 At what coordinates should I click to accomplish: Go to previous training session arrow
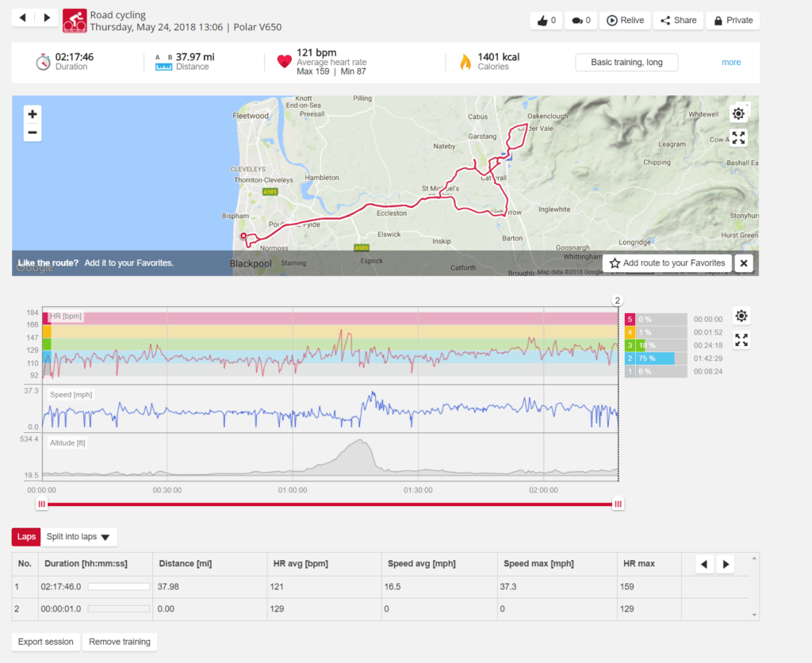[23, 17]
